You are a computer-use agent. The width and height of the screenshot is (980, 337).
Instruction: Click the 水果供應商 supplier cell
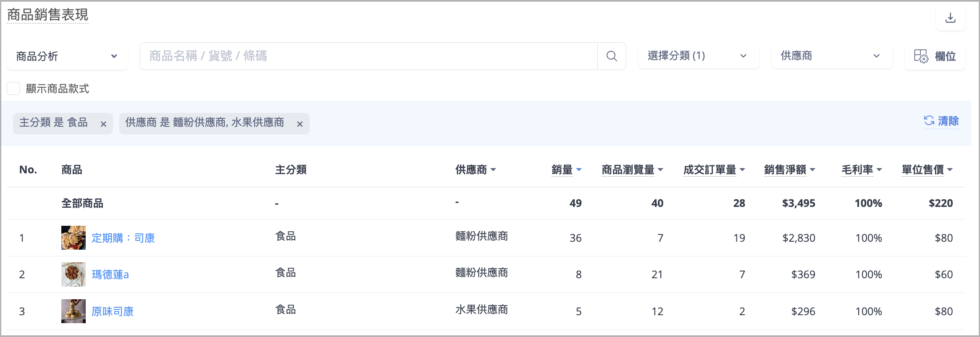[x=482, y=310]
